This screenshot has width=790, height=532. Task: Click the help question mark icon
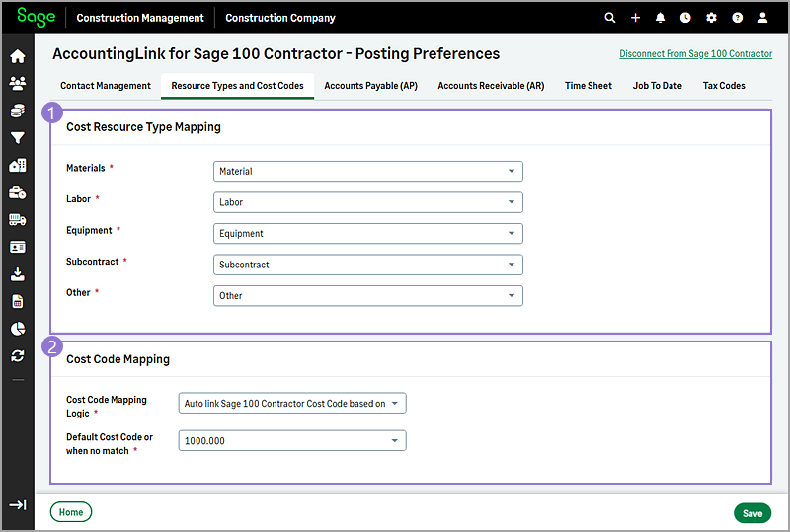click(737, 18)
